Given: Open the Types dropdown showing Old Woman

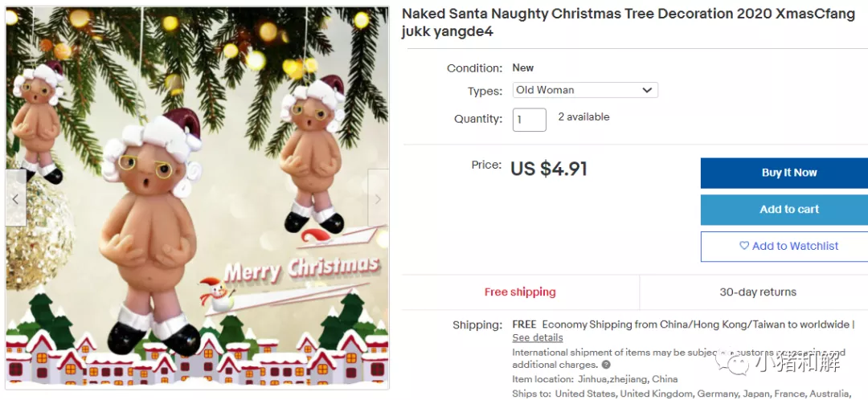Looking at the screenshot, I should click(x=585, y=90).
